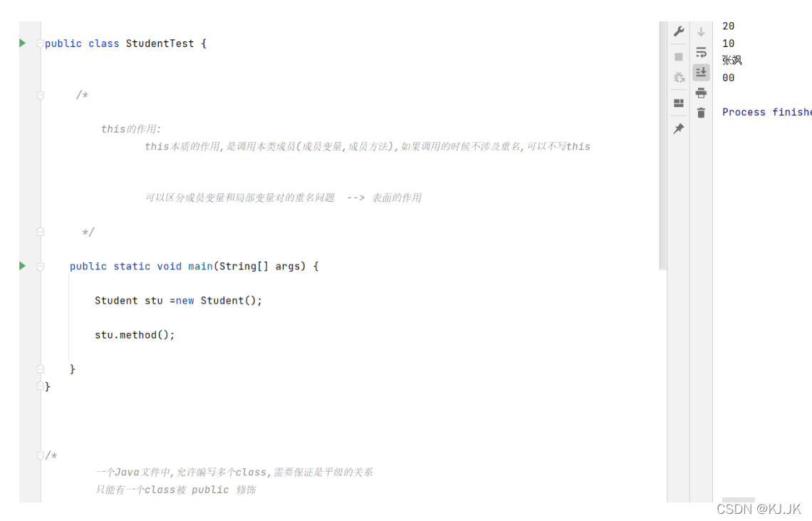Collapse the main method fold marker
Viewport: 812px width, 521px height.
[41, 267]
